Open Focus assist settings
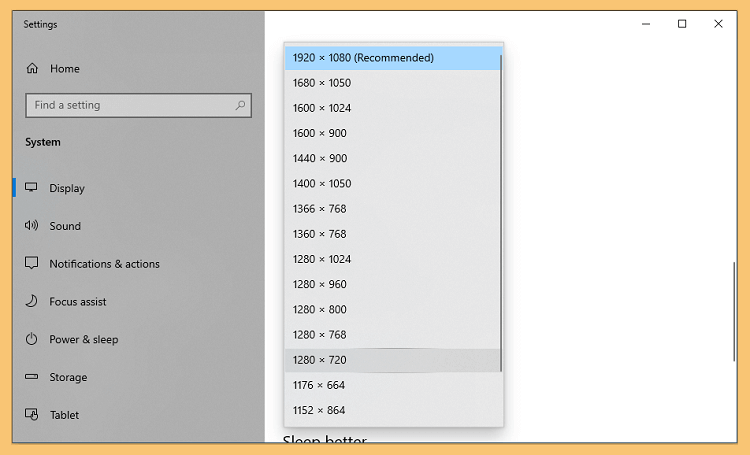 tap(139, 301)
